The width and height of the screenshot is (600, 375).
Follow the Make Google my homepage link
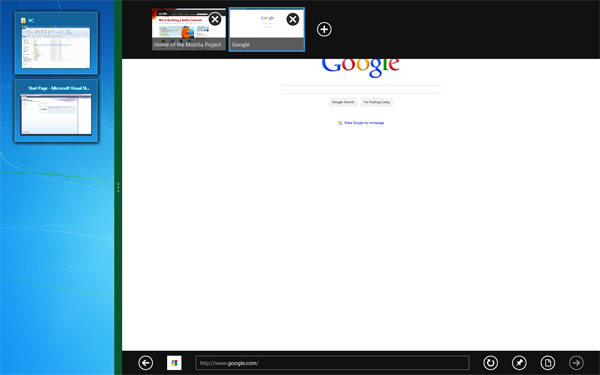364,123
